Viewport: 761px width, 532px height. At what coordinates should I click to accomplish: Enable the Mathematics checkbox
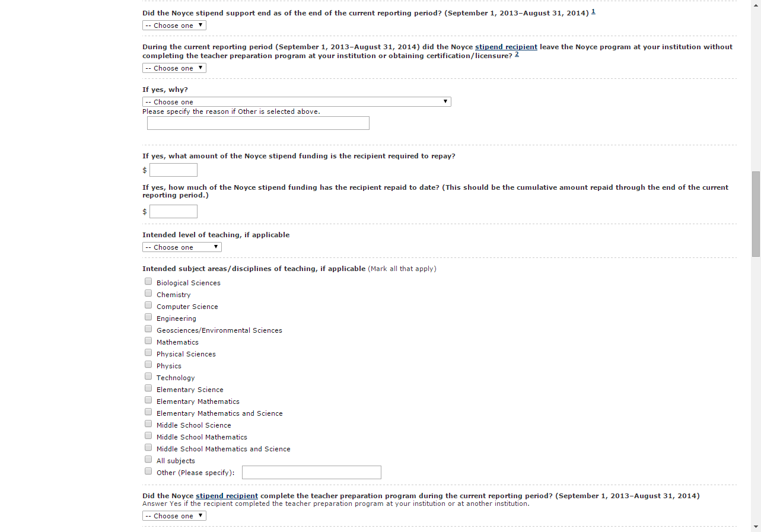click(148, 341)
